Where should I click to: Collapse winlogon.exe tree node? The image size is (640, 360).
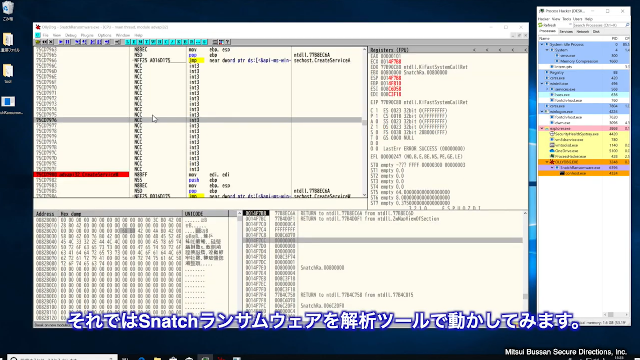tap(542, 111)
